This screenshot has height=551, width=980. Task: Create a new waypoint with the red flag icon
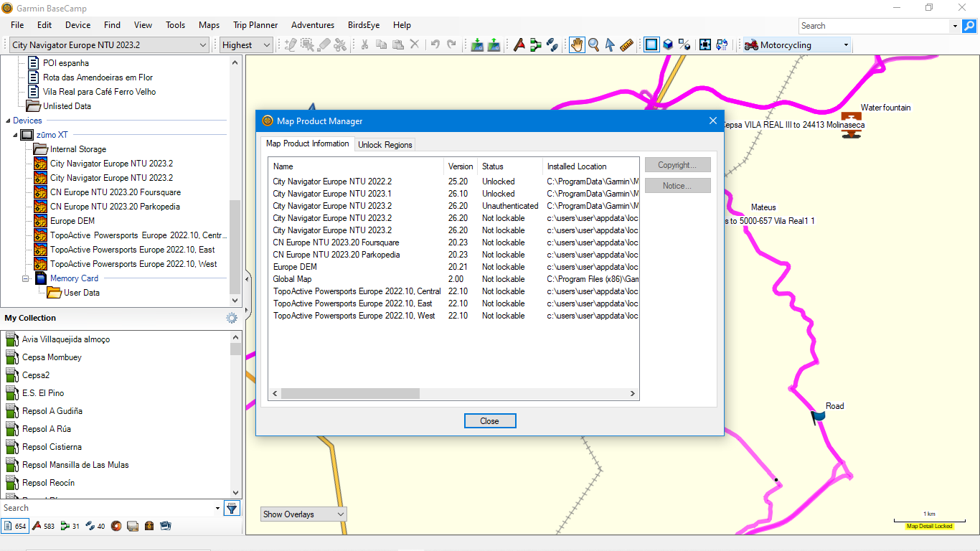(519, 44)
